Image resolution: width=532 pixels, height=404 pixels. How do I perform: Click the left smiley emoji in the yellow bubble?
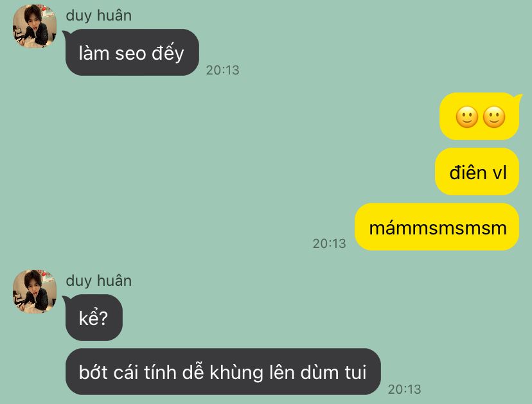click(467, 118)
